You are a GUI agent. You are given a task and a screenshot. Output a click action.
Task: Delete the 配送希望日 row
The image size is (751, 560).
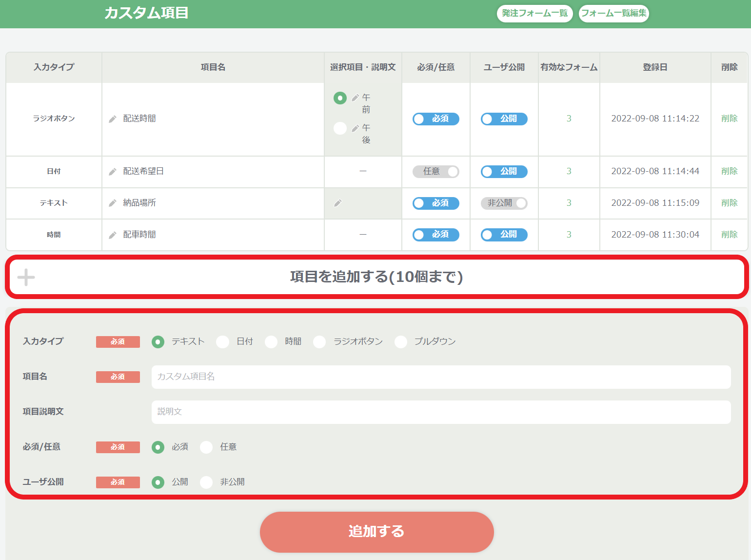(x=730, y=171)
